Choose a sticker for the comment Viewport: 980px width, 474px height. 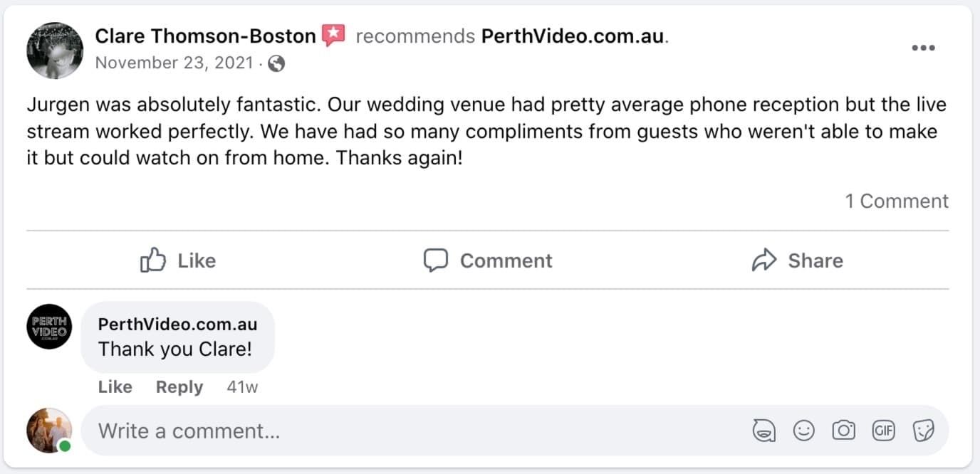coord(924,431)
